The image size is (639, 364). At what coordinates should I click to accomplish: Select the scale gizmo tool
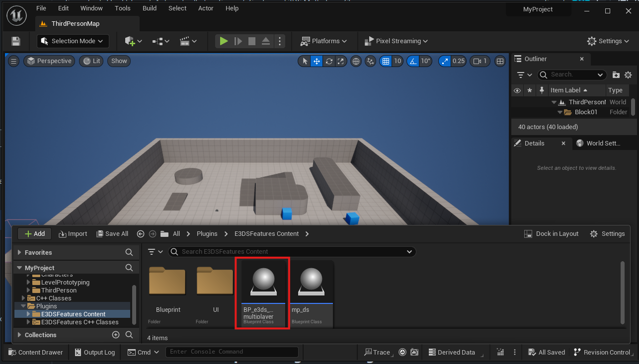coord(341,61)
